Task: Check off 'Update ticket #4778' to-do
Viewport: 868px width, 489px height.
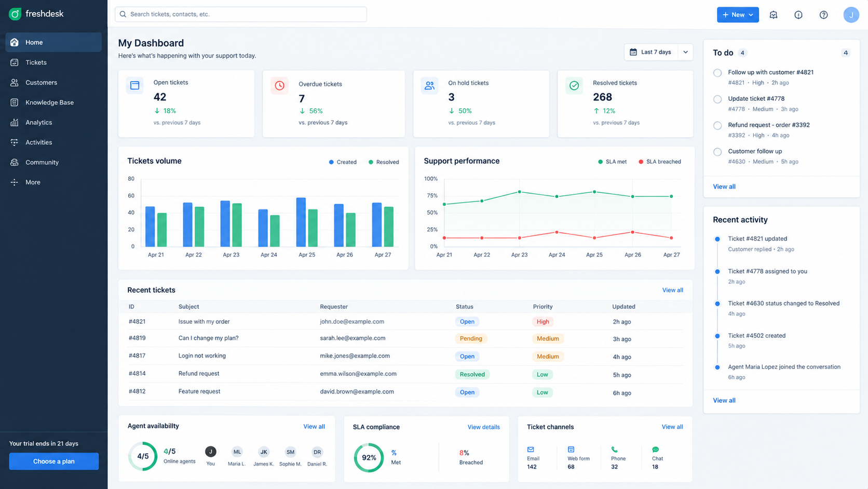Action: [717, 99]
